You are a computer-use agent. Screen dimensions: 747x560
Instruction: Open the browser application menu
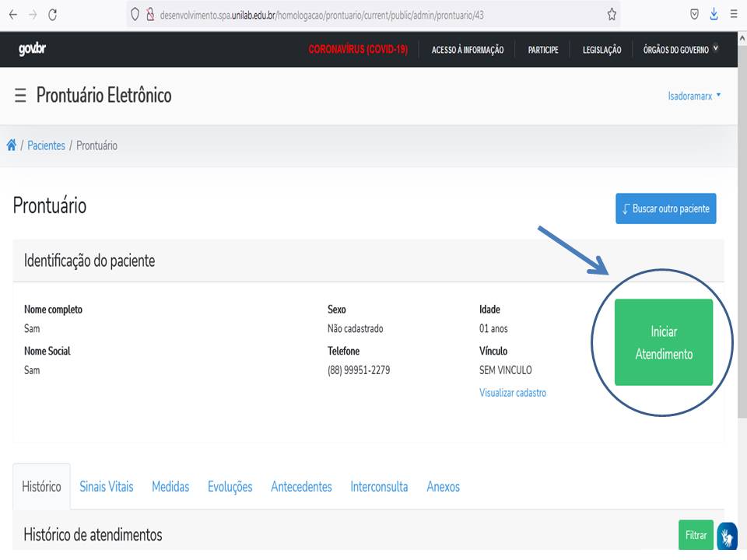(734, 14)
